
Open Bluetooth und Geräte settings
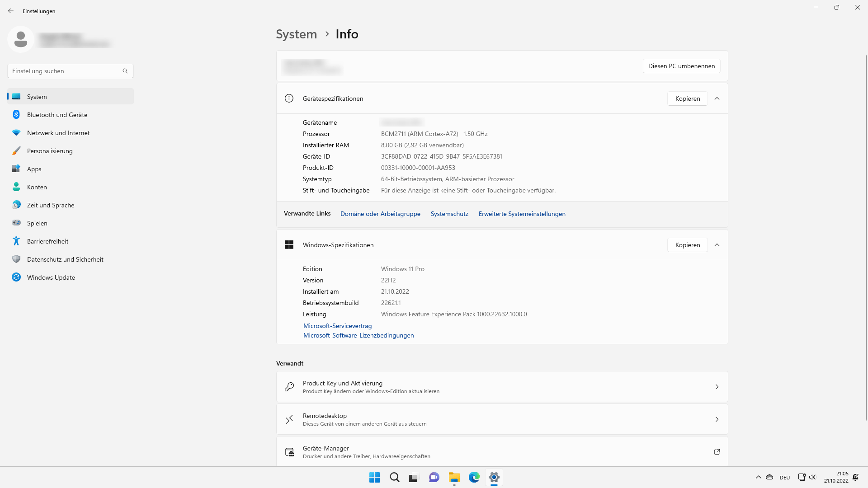(x=71, y=115)
